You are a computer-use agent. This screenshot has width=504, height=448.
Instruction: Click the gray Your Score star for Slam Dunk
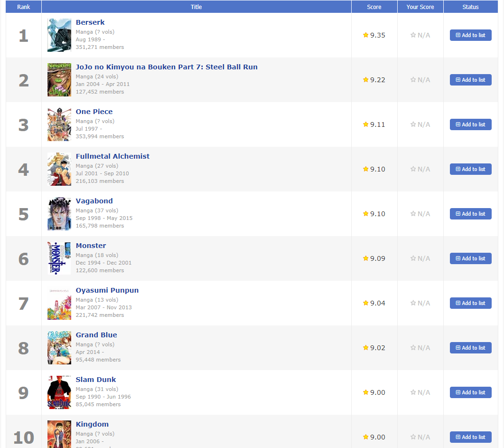[x=413, y=392]
